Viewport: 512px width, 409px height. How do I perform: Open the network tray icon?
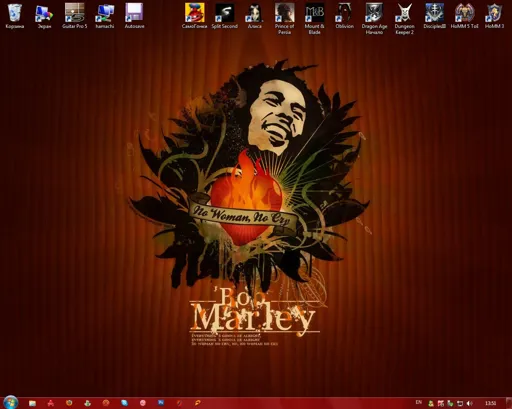[460, 403]
